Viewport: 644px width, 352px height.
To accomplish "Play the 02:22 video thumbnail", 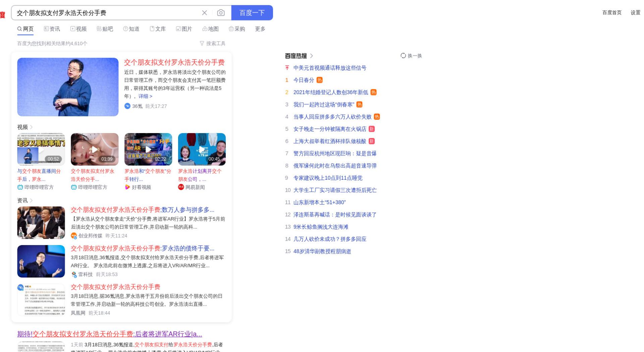I will 148,149.
